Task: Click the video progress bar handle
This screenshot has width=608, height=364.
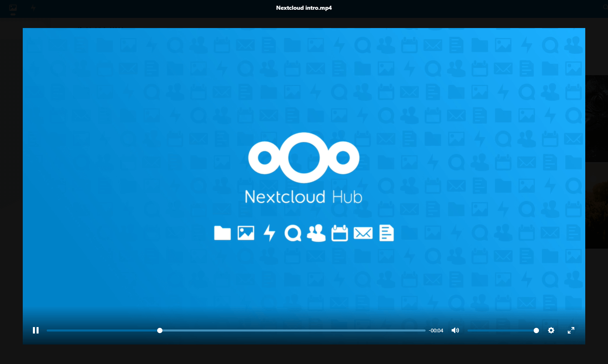Action: 160,330
